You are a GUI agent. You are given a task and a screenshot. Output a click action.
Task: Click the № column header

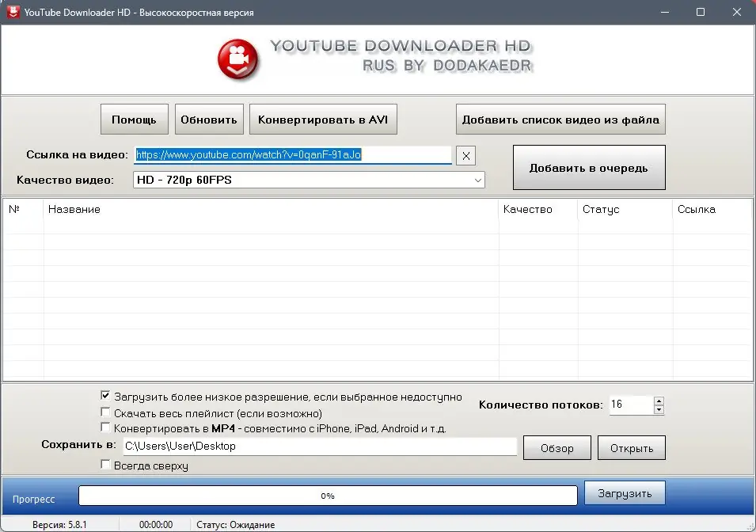tap(23, 209)
